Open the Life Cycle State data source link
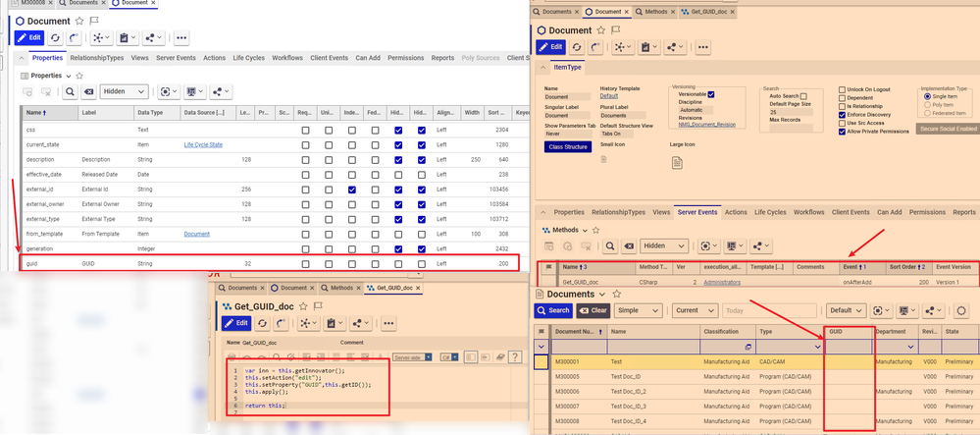This screenshot has height=435, width=980. [x=203, y=144]
